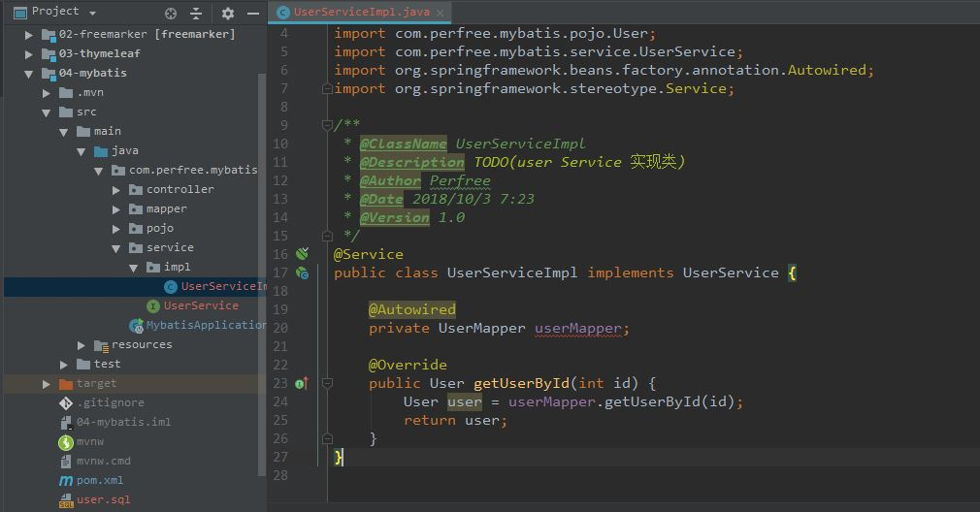Expand the 02-freemarker module

point(28,35)
